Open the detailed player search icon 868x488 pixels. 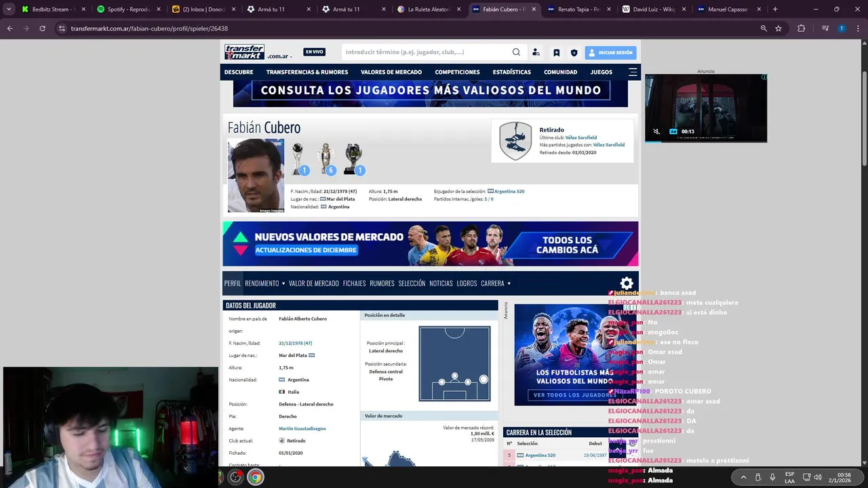point(536,52)
